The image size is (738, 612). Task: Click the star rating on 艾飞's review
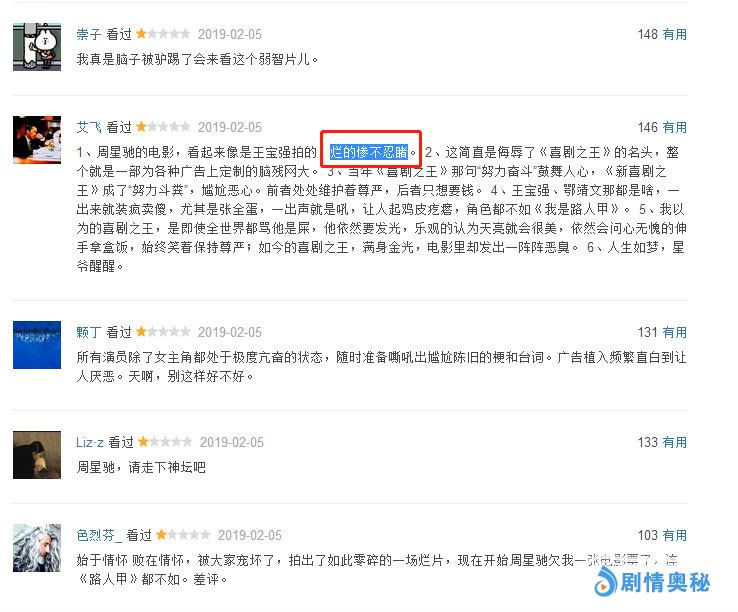click(x=163, y=127)
